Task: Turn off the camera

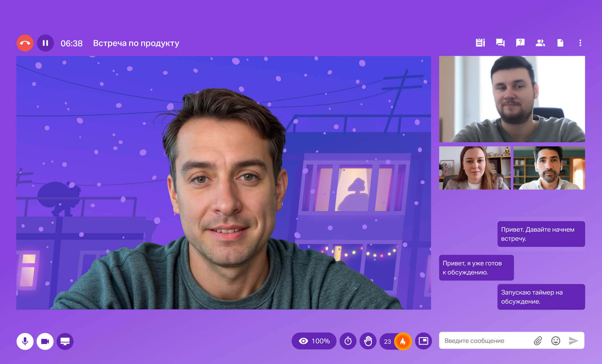Action: [45, 341]
